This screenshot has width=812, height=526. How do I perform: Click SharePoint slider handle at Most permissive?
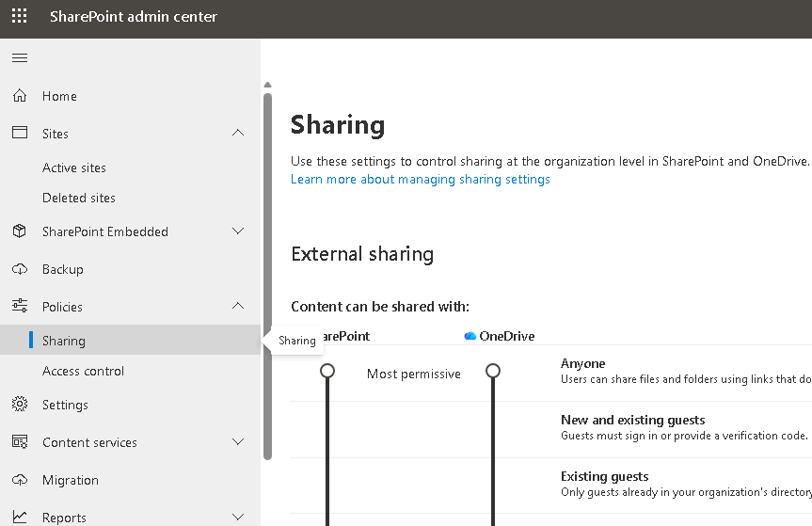[327, 371]
